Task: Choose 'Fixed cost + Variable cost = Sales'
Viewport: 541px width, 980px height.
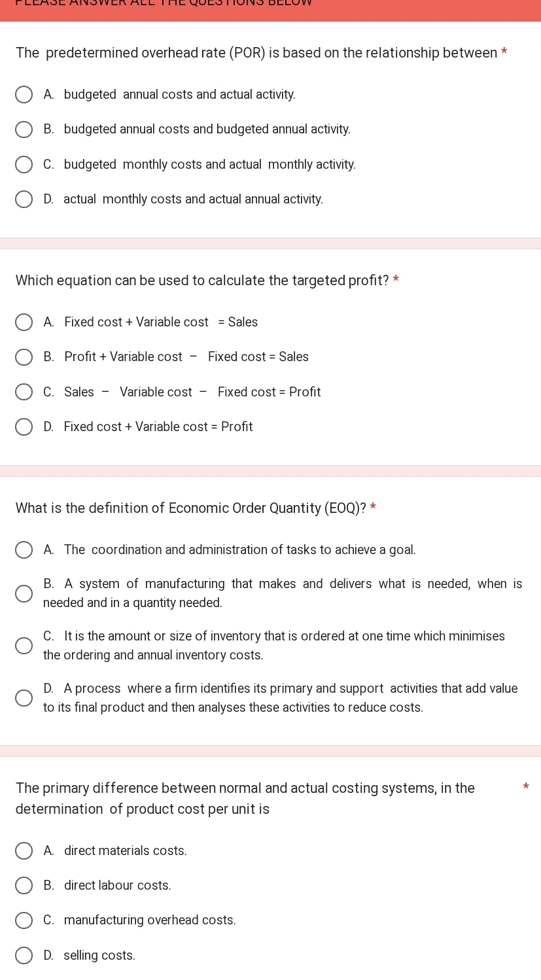Action: click(x=24, y=323)
